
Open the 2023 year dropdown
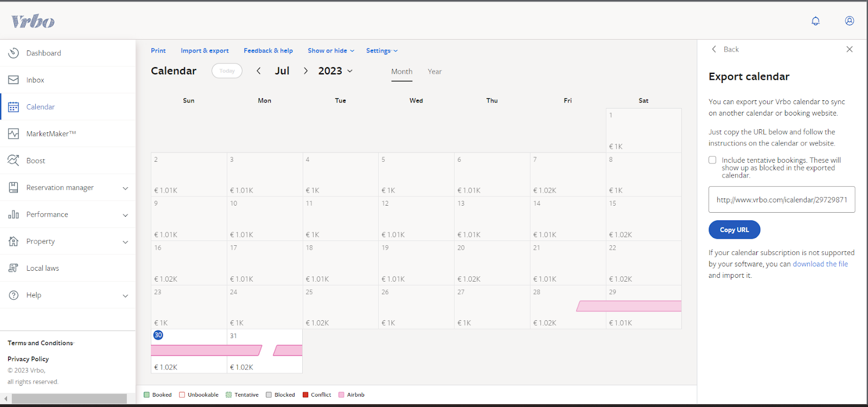[335, 71]
